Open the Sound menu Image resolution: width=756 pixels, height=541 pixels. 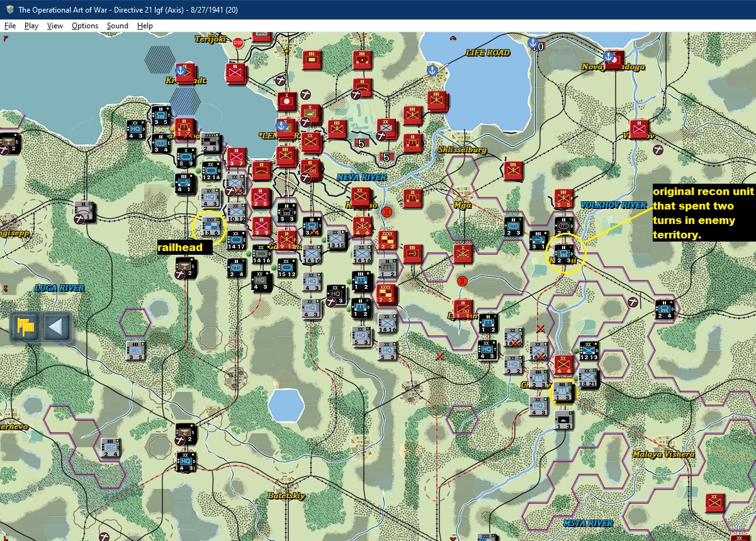pyautogui.click(x=117, y=26)
